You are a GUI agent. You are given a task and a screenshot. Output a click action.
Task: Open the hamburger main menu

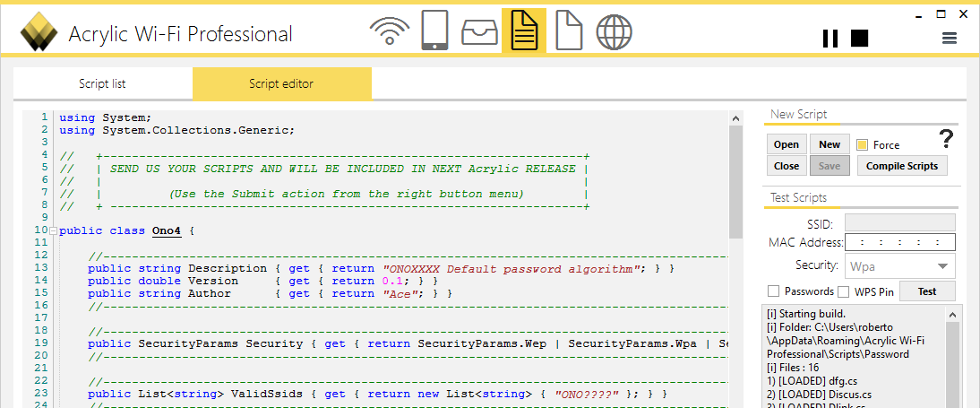click(x=950, y=39)
